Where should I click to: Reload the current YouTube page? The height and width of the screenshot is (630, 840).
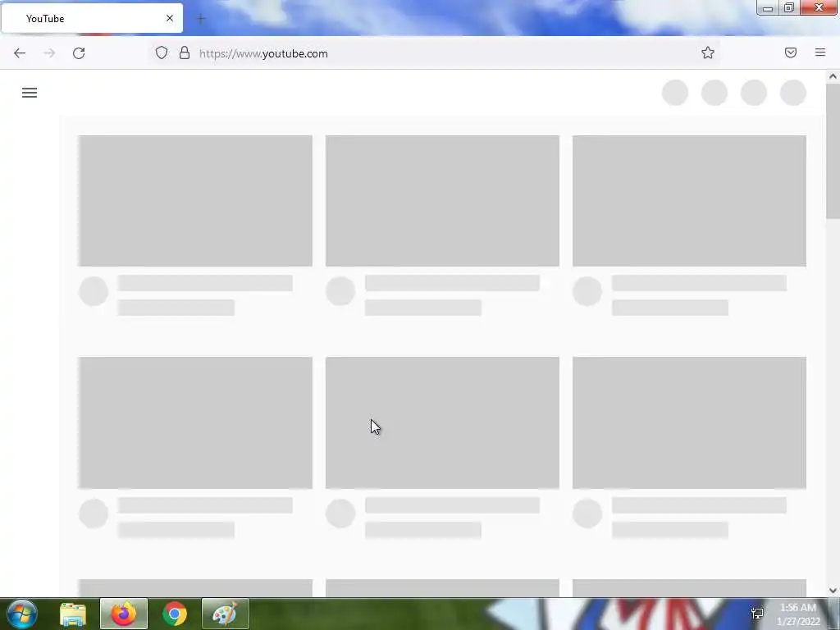79,53
